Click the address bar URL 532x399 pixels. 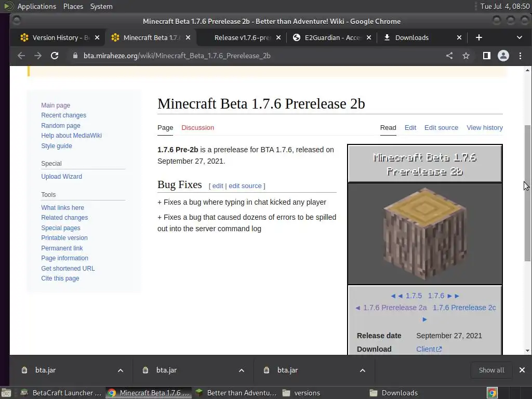pos(177,56)
